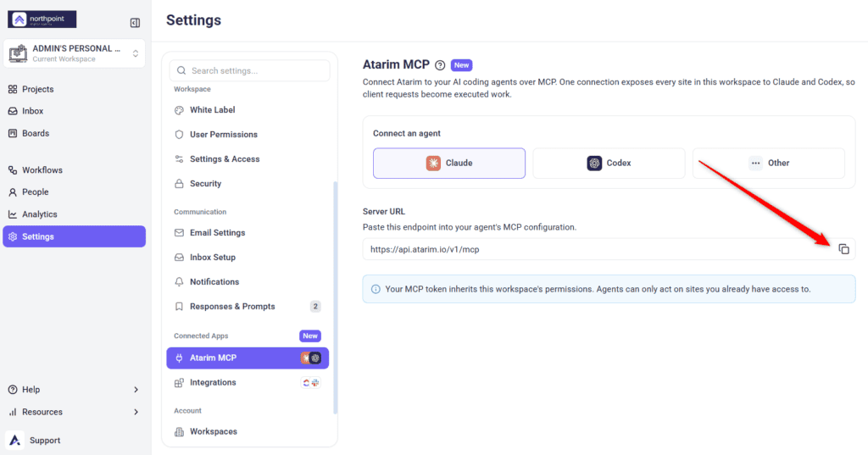Click the info icon in the MCP token notice

click(376, 289)
